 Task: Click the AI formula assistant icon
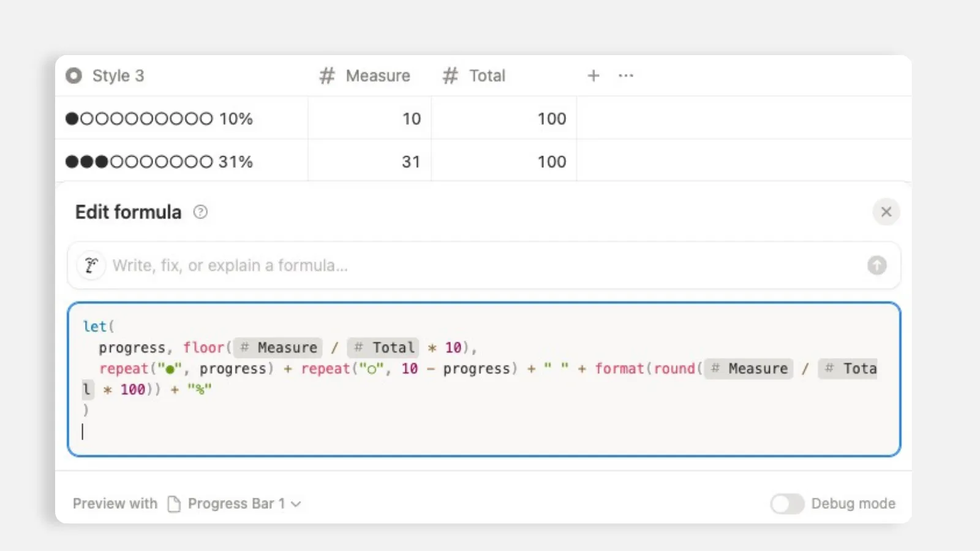click(91, 265)
